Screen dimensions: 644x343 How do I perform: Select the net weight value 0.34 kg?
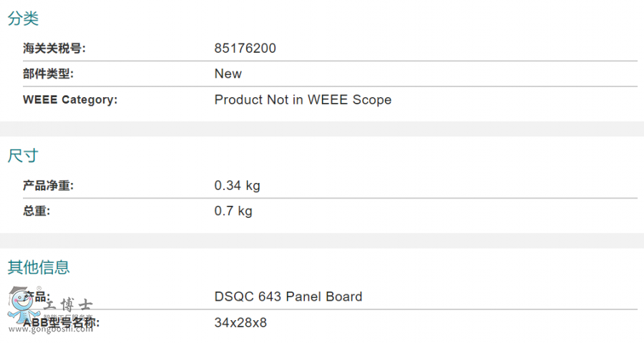(238, 186)
